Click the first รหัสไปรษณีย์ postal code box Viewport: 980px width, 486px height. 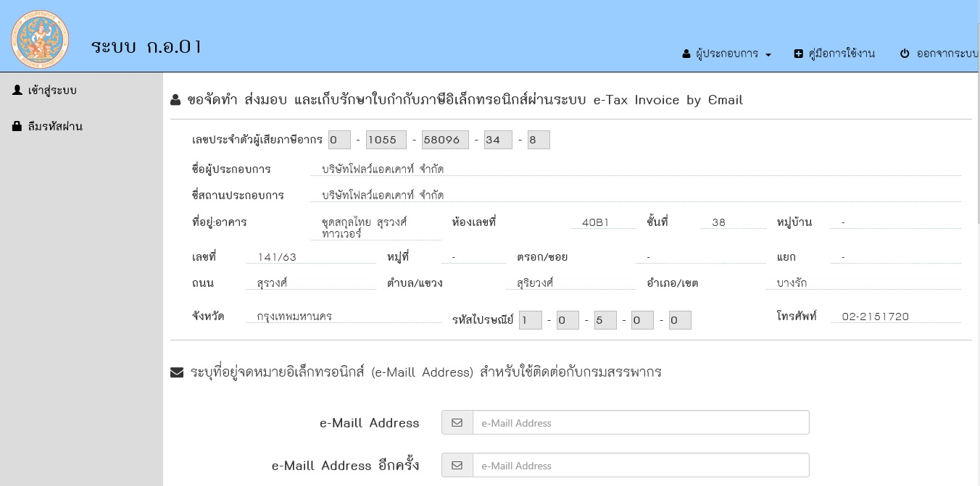530,319
